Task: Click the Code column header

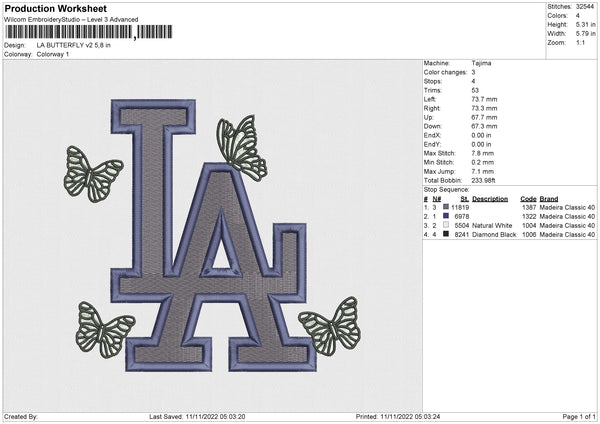Action: tap(528, 199)
